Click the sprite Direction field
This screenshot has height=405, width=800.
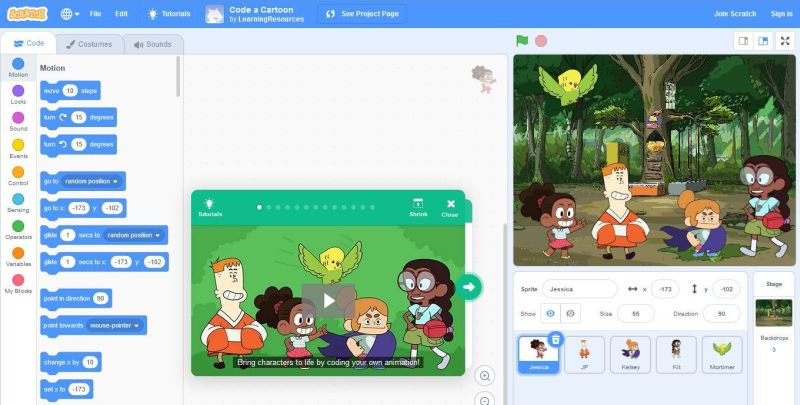pyautogui.click(x=721, y=314)
